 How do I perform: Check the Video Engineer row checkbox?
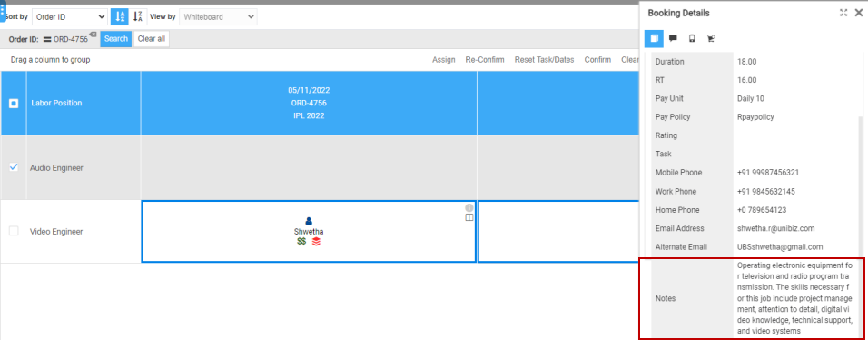pyautogui.click(x=14, y=231)
